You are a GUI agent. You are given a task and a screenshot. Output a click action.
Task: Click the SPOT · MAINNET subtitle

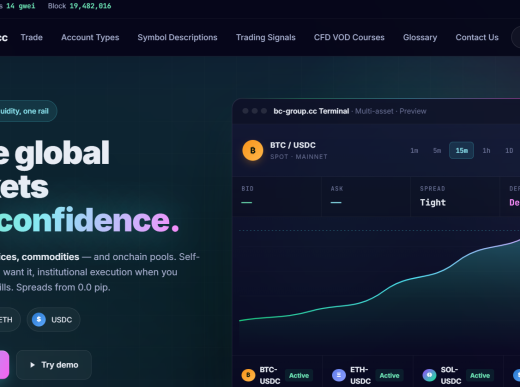(299, 157)
